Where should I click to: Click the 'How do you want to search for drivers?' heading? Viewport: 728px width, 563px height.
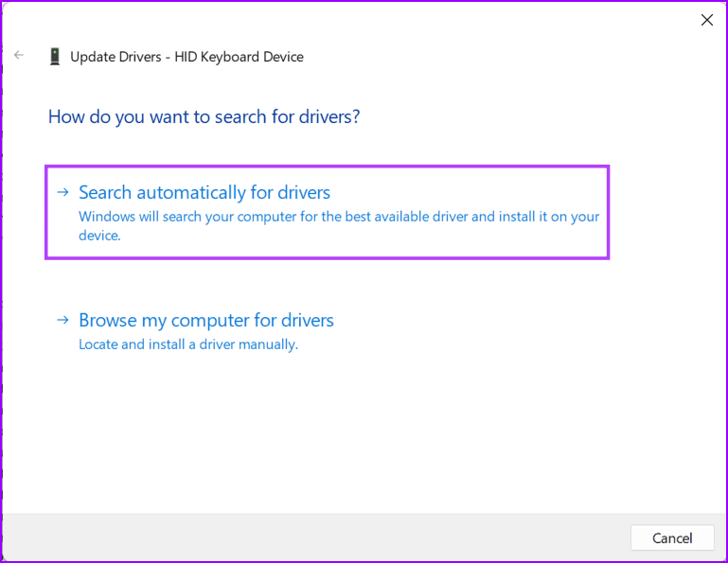pyautogui.click(x=204, y=116)
